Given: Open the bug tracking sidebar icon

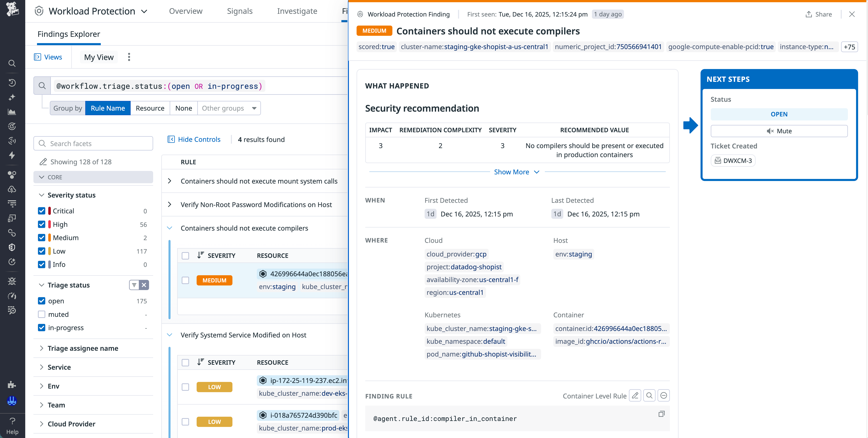Looking at the screenshot, I should coord(12,281).
